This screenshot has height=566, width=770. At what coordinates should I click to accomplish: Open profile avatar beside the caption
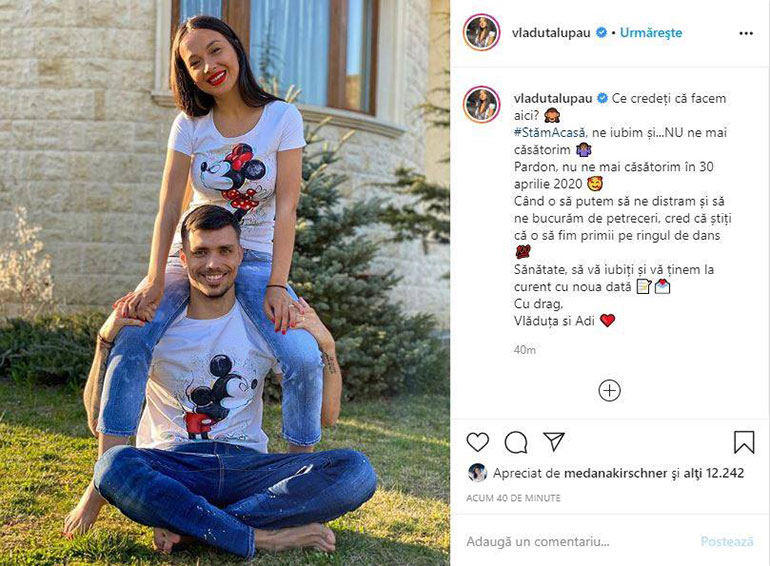click(481, 105)
